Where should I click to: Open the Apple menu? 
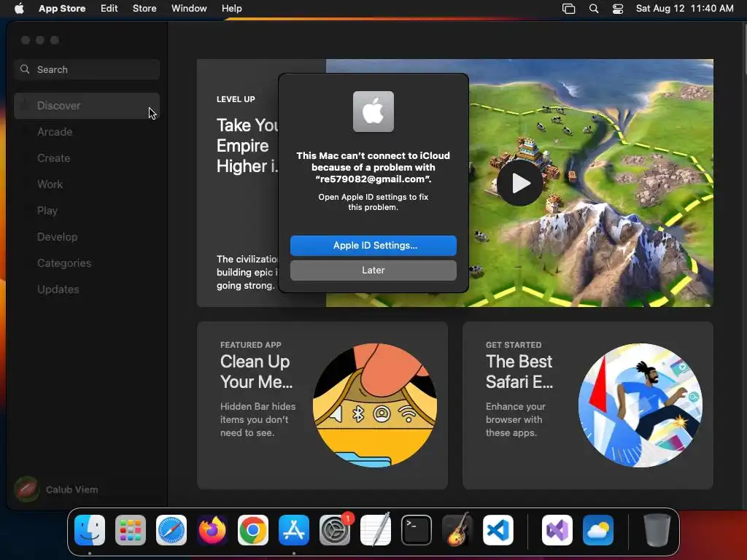coord(19,8)
